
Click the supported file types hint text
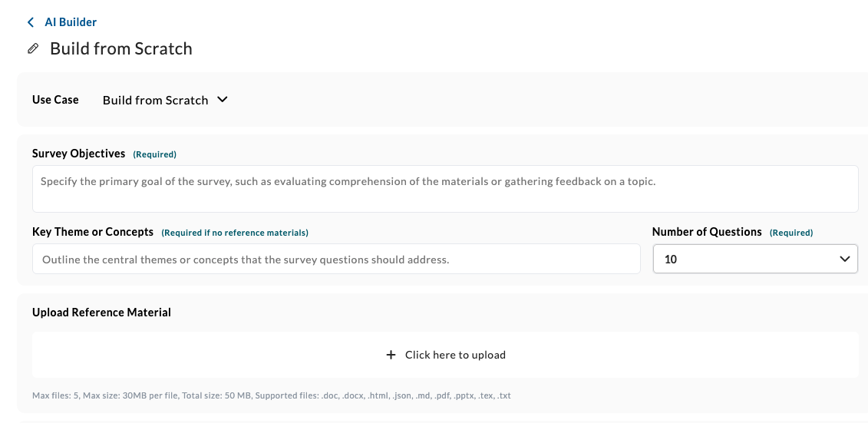click(271, 395)
